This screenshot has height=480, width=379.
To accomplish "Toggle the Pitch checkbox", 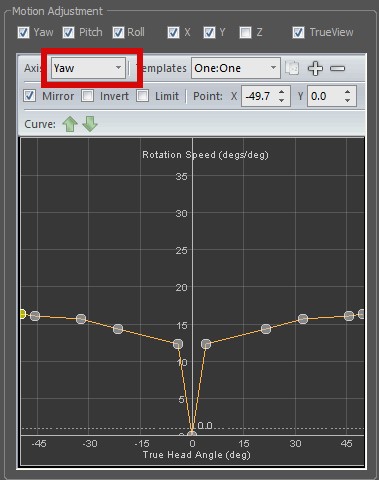I will click(x=68, y=33).
